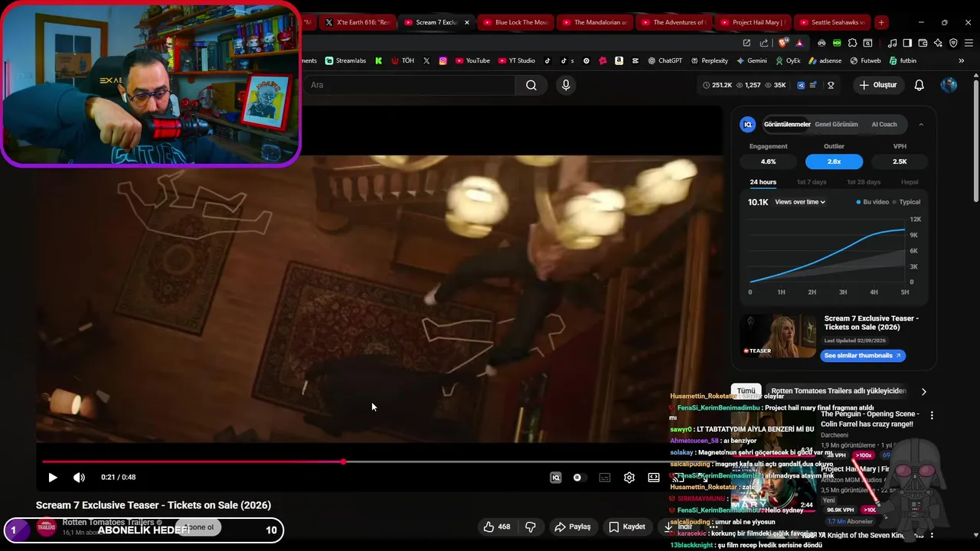Open the YT Studio bookmark
This screenshot has height=551, width=980.
click(x=517, y=60)
